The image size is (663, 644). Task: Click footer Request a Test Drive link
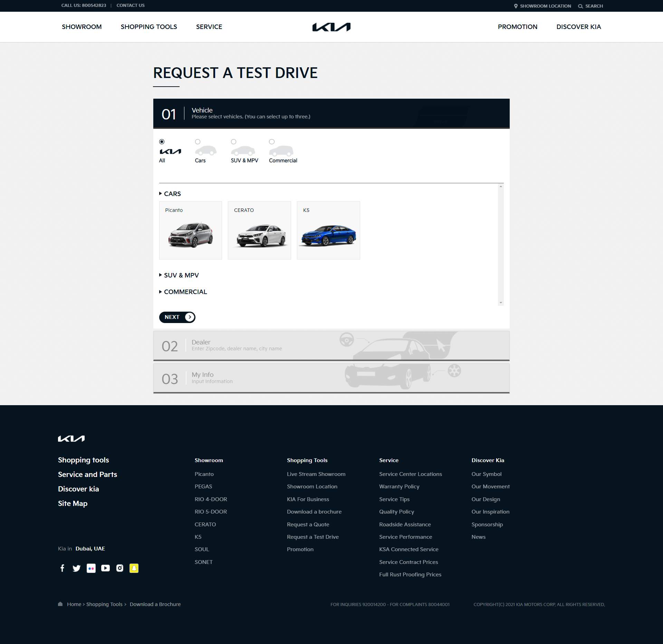(x=313, y=537)
